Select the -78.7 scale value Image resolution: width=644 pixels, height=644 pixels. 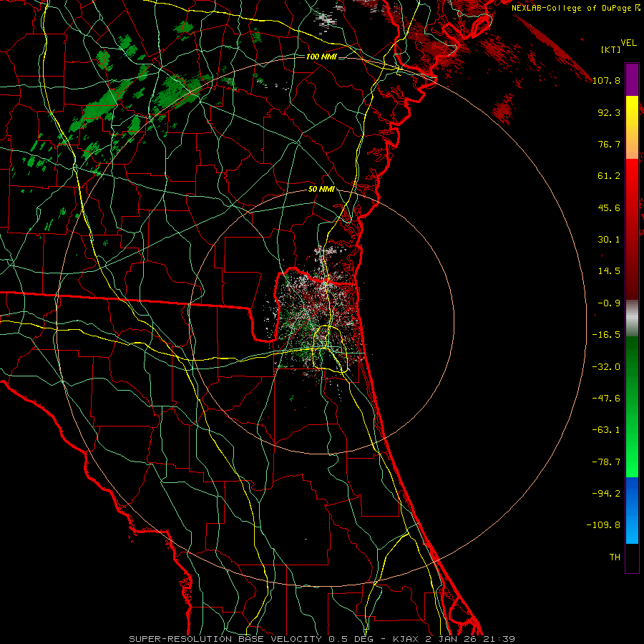(606, 462)
